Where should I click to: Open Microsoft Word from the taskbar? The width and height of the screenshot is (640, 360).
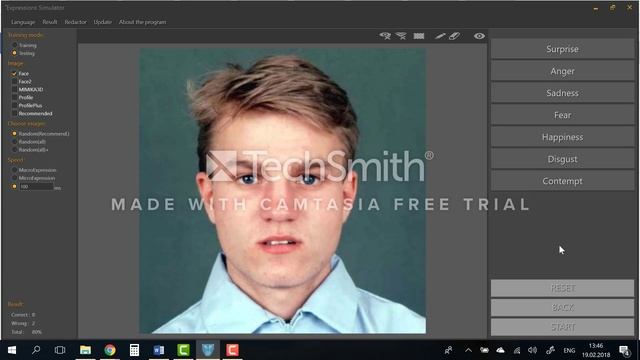(159, 350)
